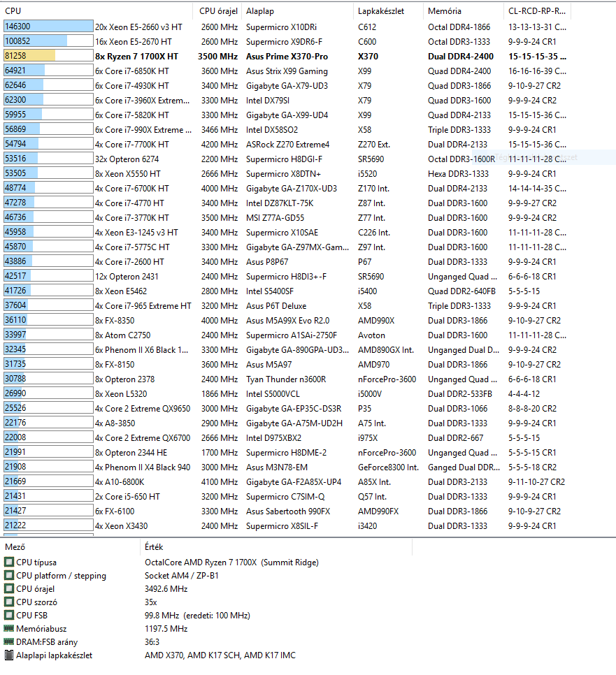This screenshot has height=675, width=616.
Task: Select the 100852 score bar
Action: tap(48, 41)
